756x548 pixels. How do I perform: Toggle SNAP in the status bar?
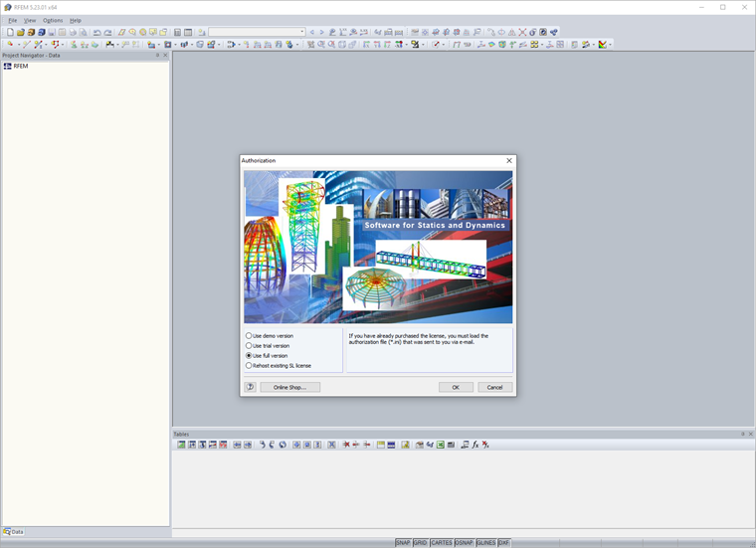point(403,543)
